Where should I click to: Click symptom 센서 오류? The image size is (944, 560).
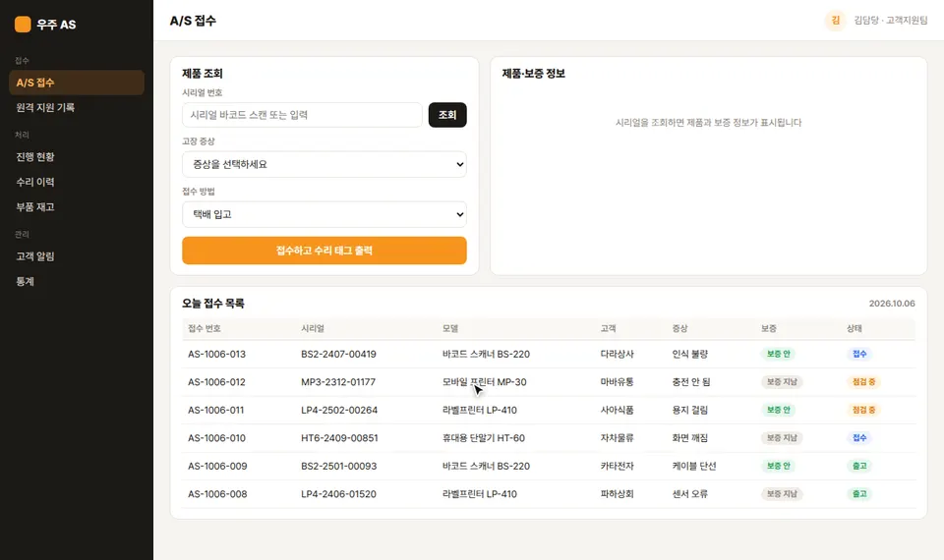[690, 494]
